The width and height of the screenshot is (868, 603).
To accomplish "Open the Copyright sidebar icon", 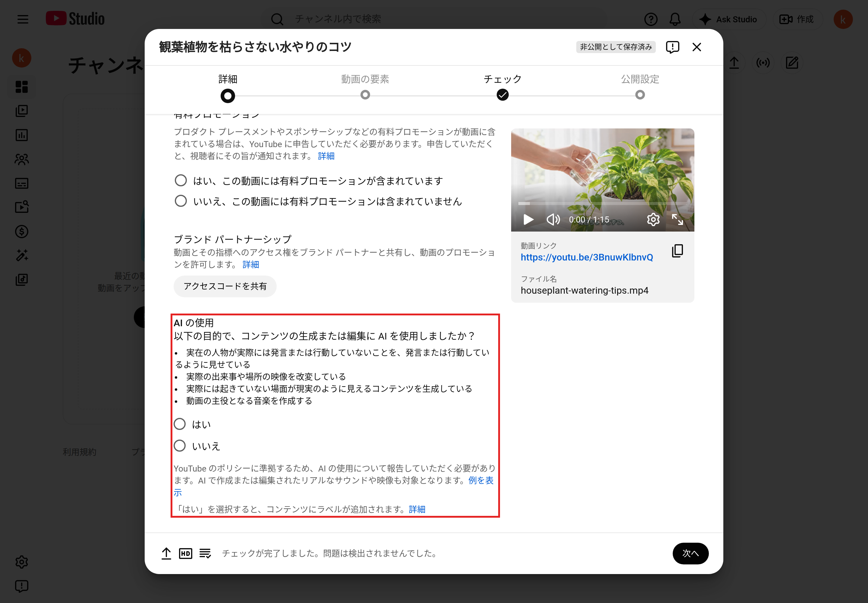I will pos(21,207).
